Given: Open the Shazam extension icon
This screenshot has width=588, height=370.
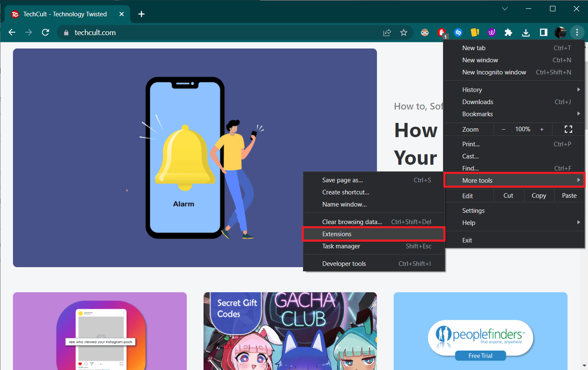Looking at the screenshot, I should click(x=458, y=32).
